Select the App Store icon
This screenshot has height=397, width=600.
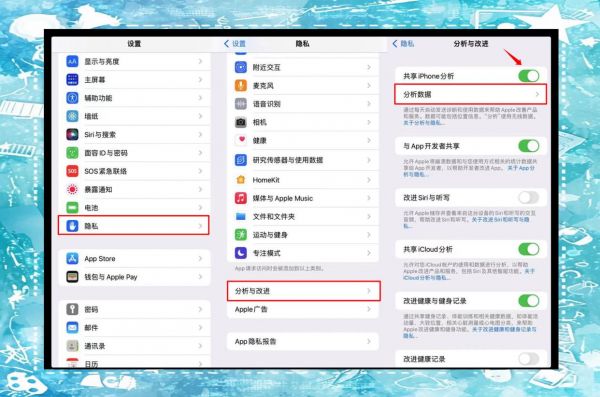point(72,258)
